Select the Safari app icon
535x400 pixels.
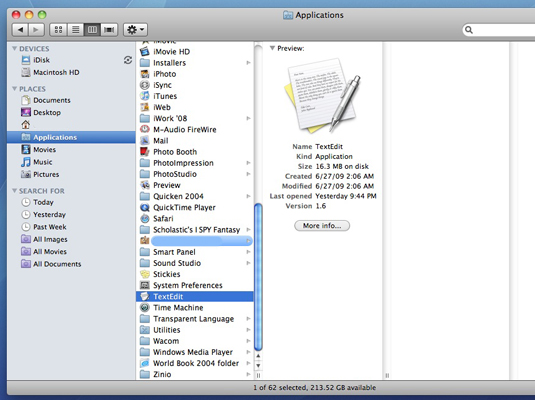(145, 218)
